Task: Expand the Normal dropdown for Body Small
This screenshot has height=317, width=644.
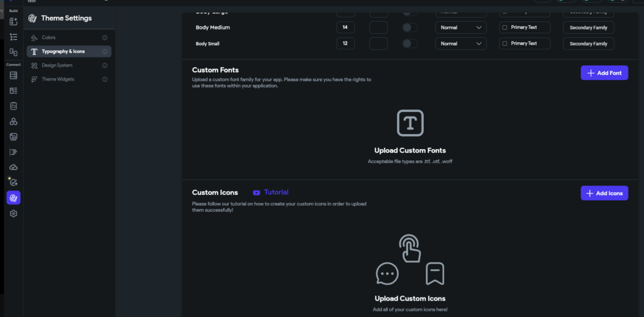Action: [461, 43]
